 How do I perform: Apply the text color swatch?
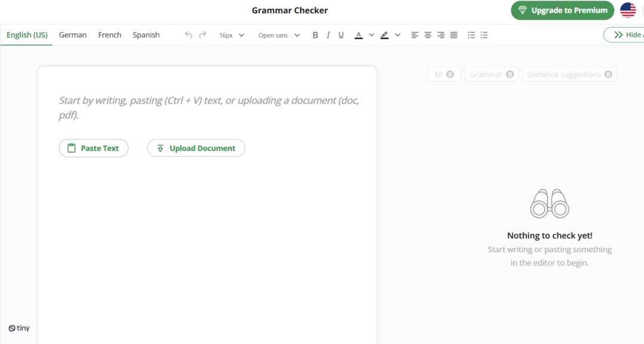(x=358, y=35)
